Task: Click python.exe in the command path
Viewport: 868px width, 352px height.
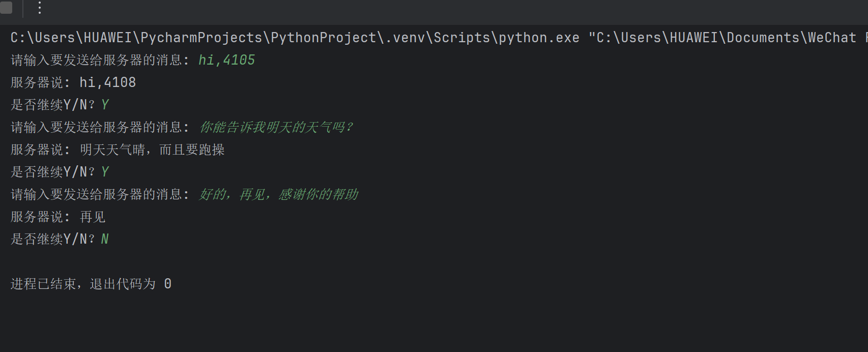Action: pos(538,38)
